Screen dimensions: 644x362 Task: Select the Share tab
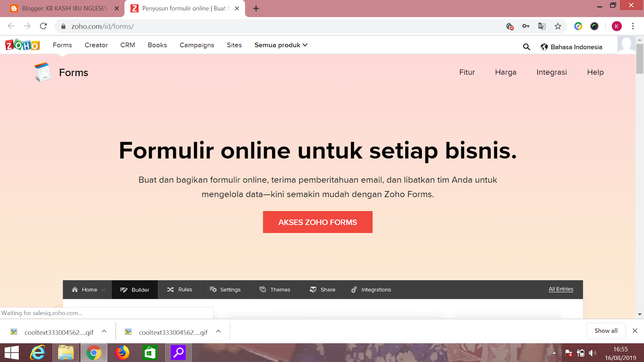(x=322, y=290)
